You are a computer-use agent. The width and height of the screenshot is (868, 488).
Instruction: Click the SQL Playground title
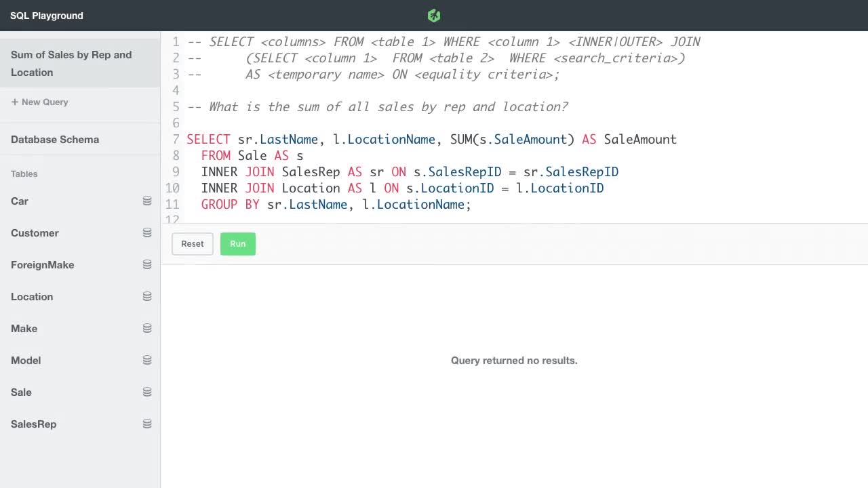click(x=46, y=15)
